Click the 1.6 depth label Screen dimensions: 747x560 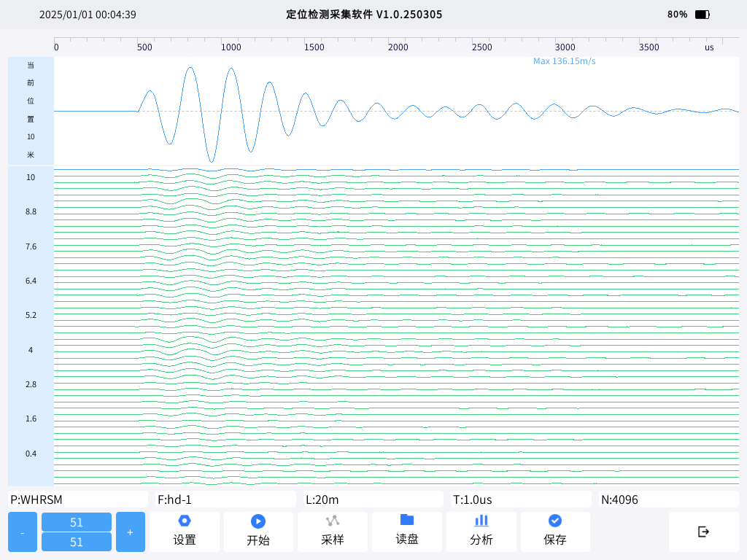point(31,419)
